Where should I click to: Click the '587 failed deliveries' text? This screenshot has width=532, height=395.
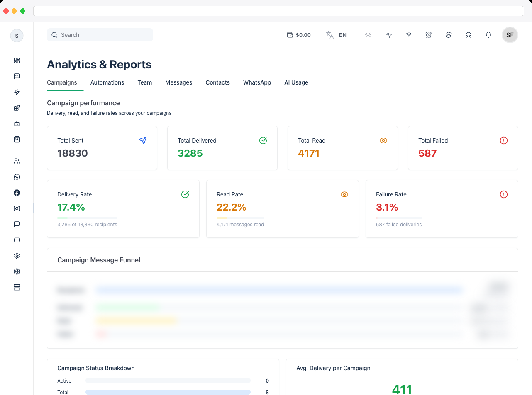399,225
